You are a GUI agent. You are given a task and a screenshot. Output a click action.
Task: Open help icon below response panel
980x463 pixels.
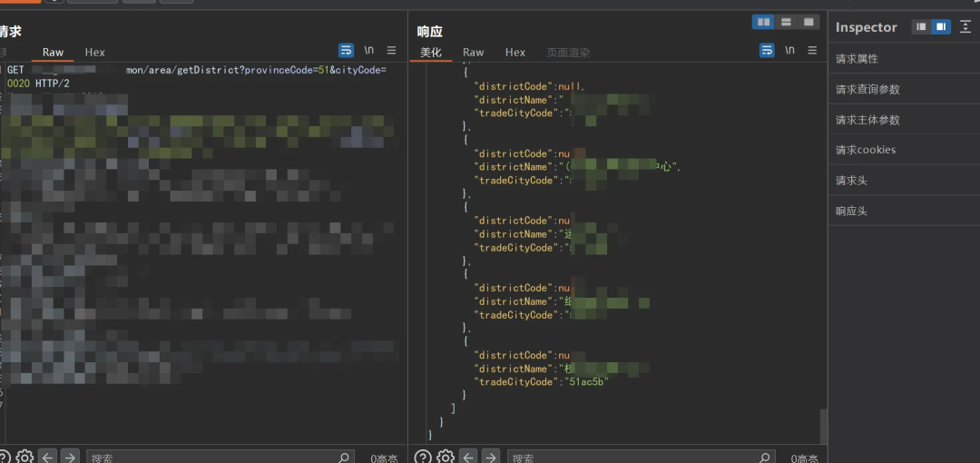(423, 458)
